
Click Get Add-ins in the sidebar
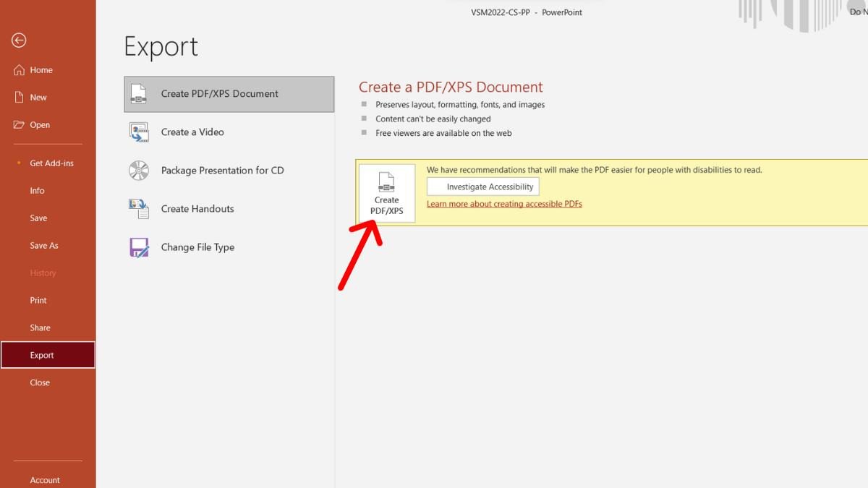52,163
